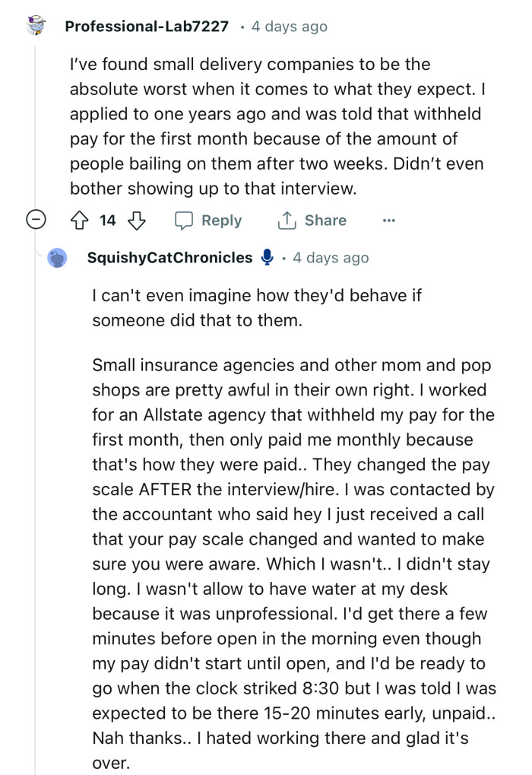532x775 pixels.
Task: Click SquishyCatChronicles' blue avatar
Action: 58,256
